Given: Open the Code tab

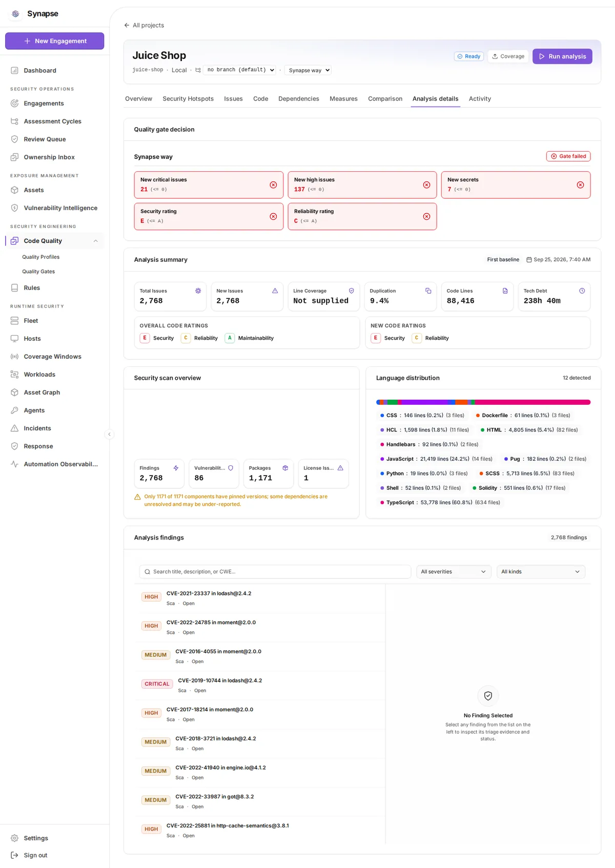Looking at the screenshot, I should [x=260, y=99].
